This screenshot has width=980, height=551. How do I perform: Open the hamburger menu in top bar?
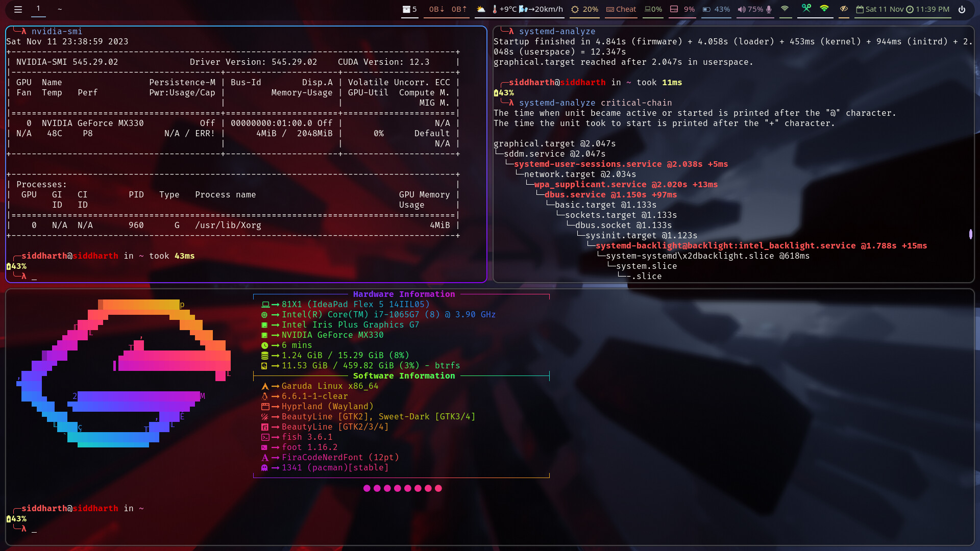pyautogui.click(x=18, y=9)
